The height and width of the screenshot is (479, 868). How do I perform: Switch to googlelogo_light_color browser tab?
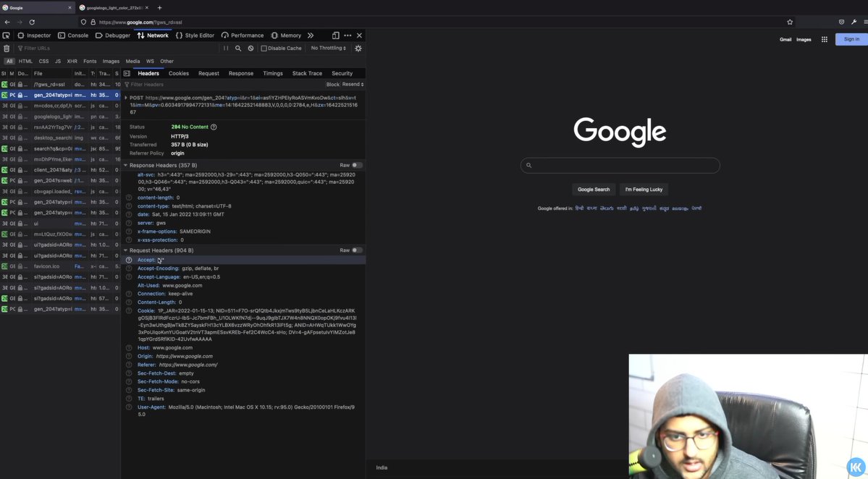113,8
